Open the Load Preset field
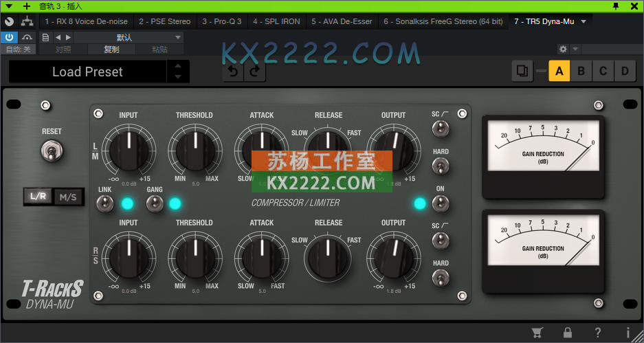 [87, 72]
